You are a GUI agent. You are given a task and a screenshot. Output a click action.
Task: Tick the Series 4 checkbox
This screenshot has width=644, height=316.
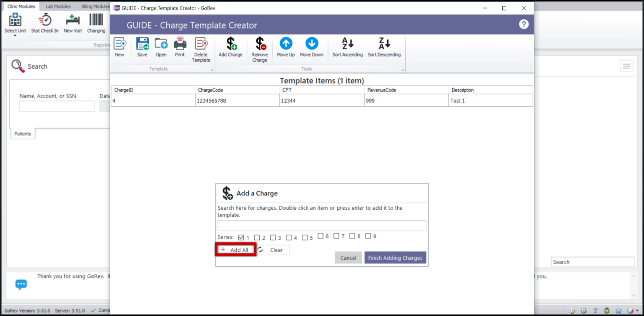(289, 237)
